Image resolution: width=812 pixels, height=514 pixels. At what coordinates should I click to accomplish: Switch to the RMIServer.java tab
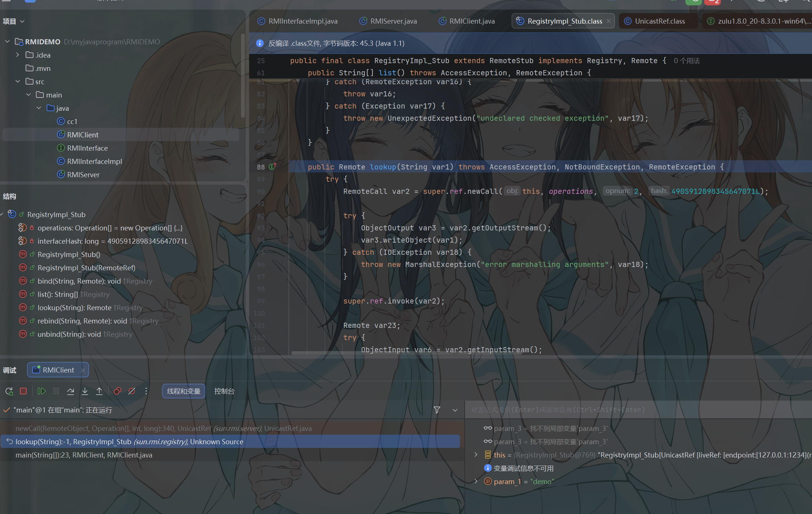point(388,21)
